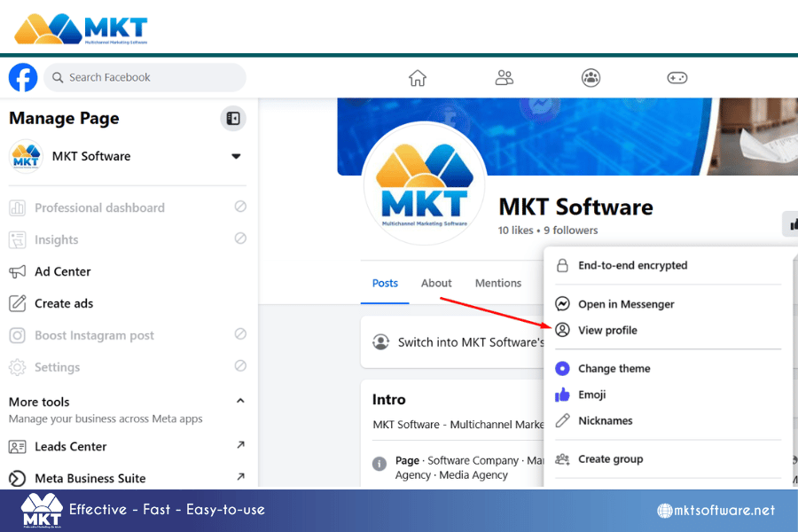The width and height of the screenshot is (798, 532).
Task: Click the 9 followers count
Action: click(x=570, y=231)
